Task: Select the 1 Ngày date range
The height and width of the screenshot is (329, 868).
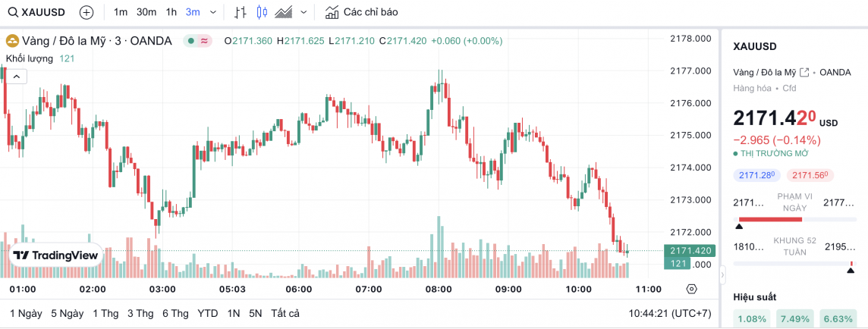Action: pos(26,313)
